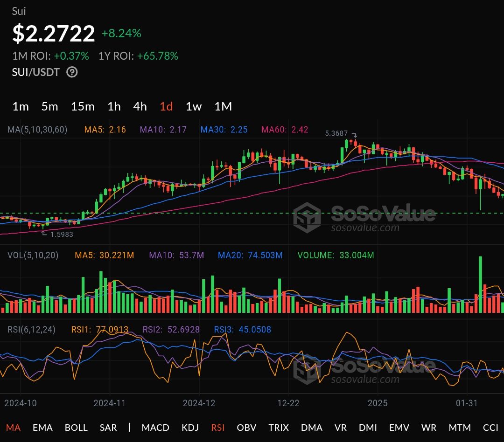The width and height of the screenshot is (504, 442).
Task: Select the 1m timeframe
Action: coord(21,106)
